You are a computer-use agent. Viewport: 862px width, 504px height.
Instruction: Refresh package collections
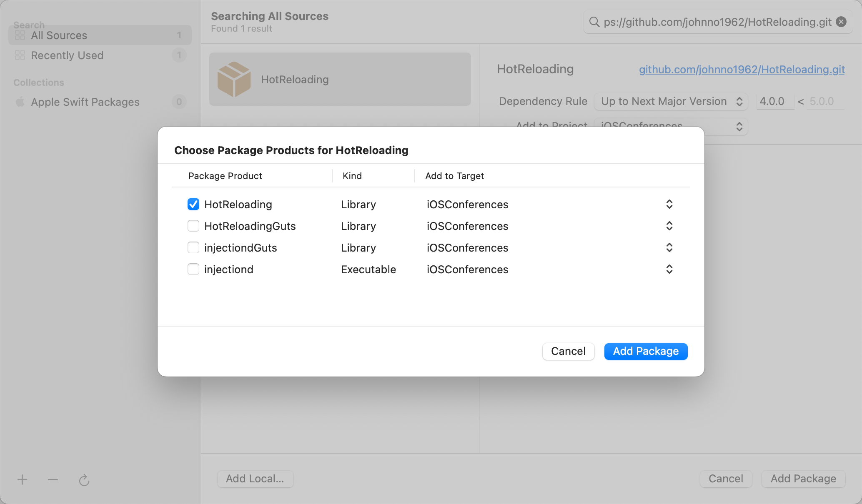click(84, 480)
